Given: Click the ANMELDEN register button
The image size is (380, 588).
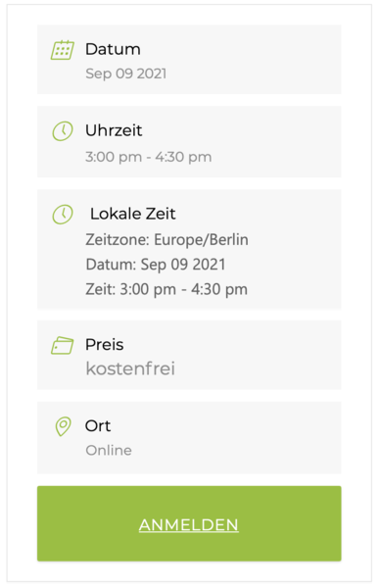Looking at the screenshot, I should 189,523.
